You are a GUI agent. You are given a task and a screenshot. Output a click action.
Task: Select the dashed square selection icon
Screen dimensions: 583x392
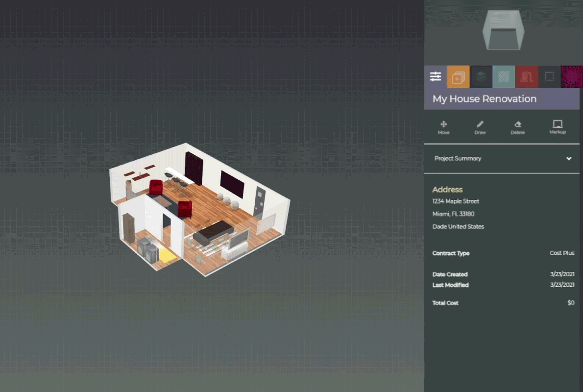tap(549, 77)
